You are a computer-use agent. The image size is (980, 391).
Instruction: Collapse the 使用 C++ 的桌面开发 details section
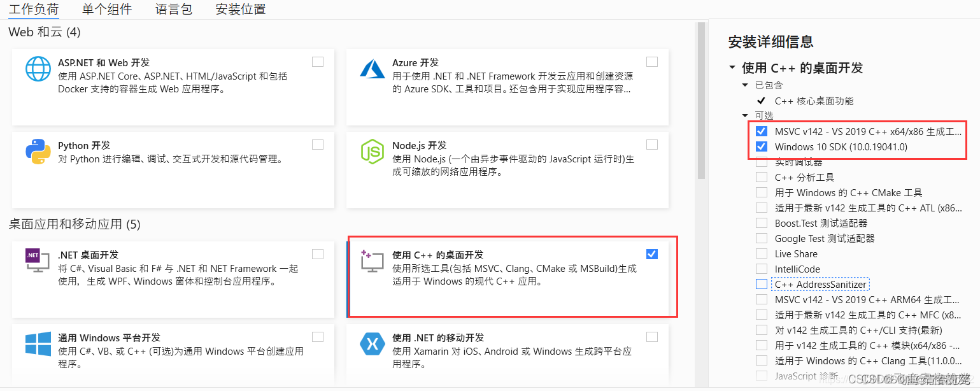732,68
